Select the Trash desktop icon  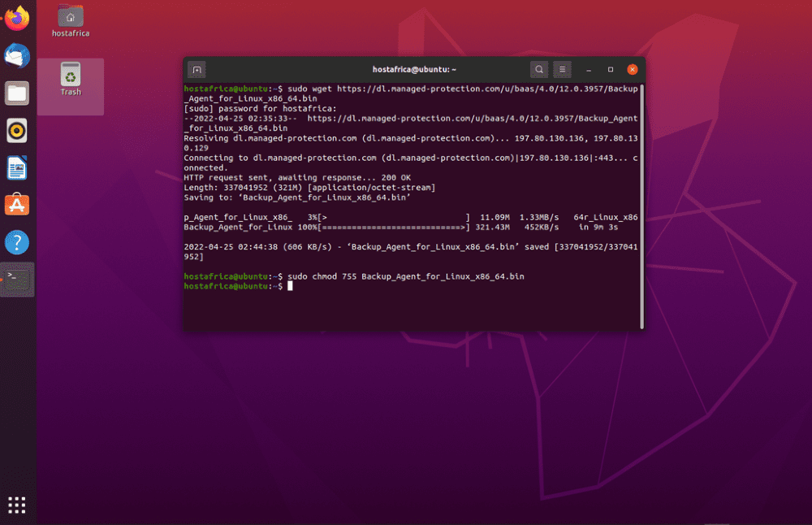[71, 79]
